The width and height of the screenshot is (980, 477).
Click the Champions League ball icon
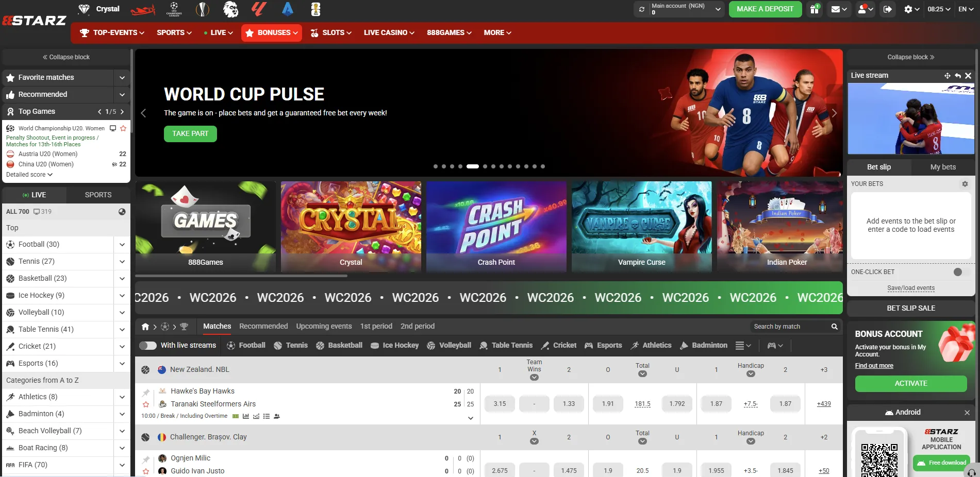pyautogui.click(x=174, y=9)
